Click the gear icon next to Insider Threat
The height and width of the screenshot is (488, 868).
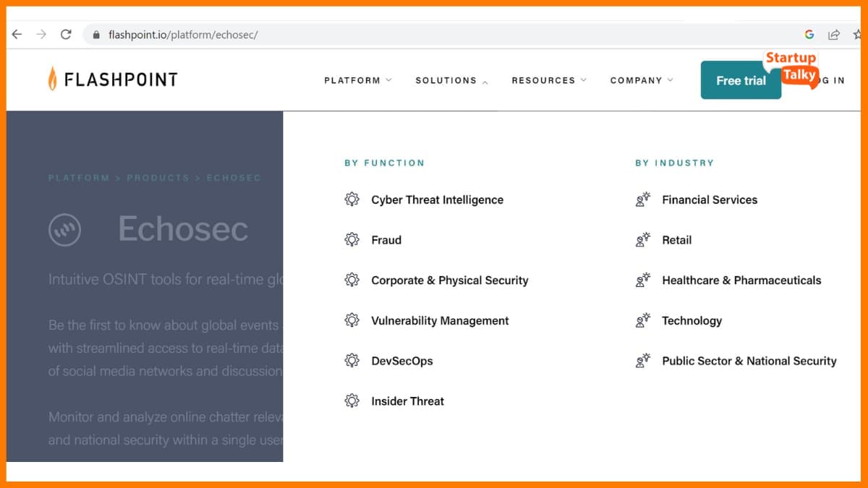point(352,401)
